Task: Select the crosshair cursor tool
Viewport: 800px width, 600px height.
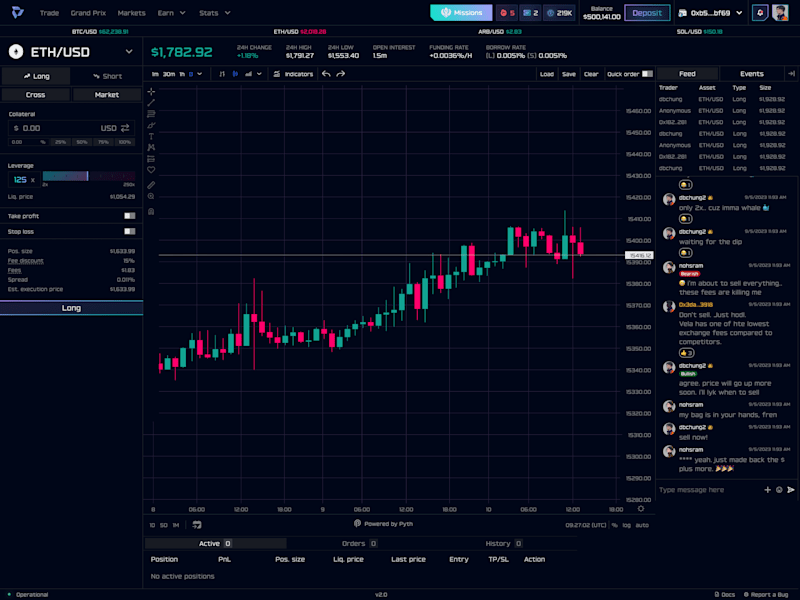Action: click(x=151, y=91)
